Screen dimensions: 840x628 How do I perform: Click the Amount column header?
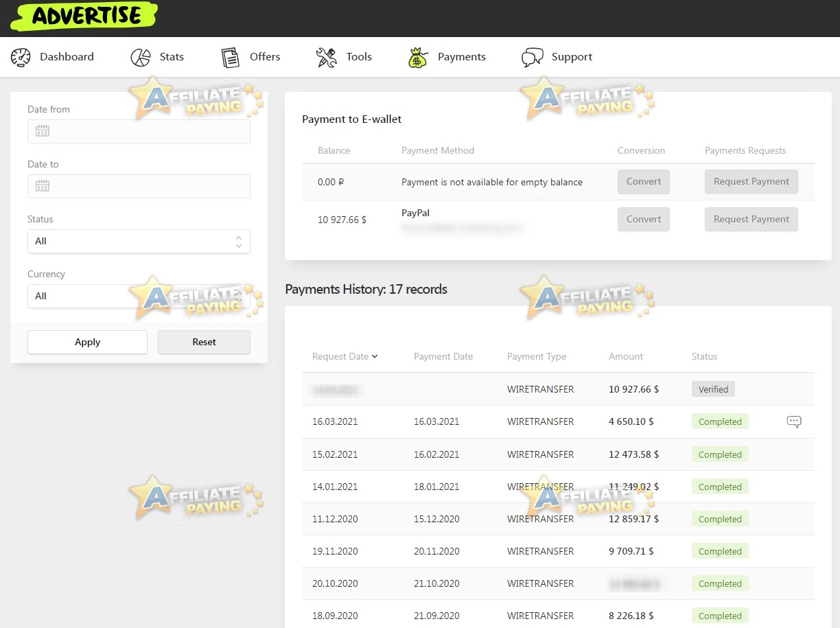[626, 357]
